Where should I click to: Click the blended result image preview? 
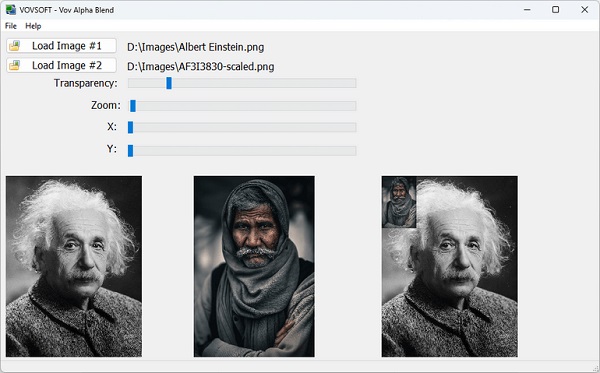pyautogui.click(x=450, y=267)
